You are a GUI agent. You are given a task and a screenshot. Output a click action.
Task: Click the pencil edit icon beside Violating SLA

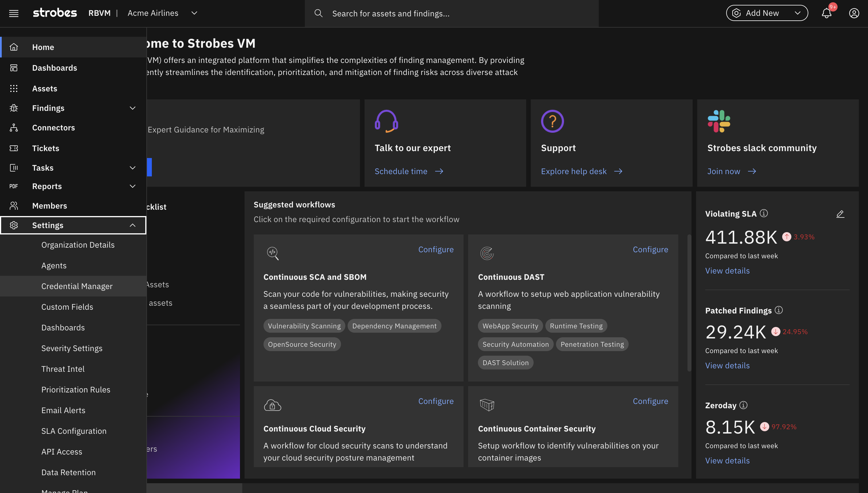[x=840, y=214]
